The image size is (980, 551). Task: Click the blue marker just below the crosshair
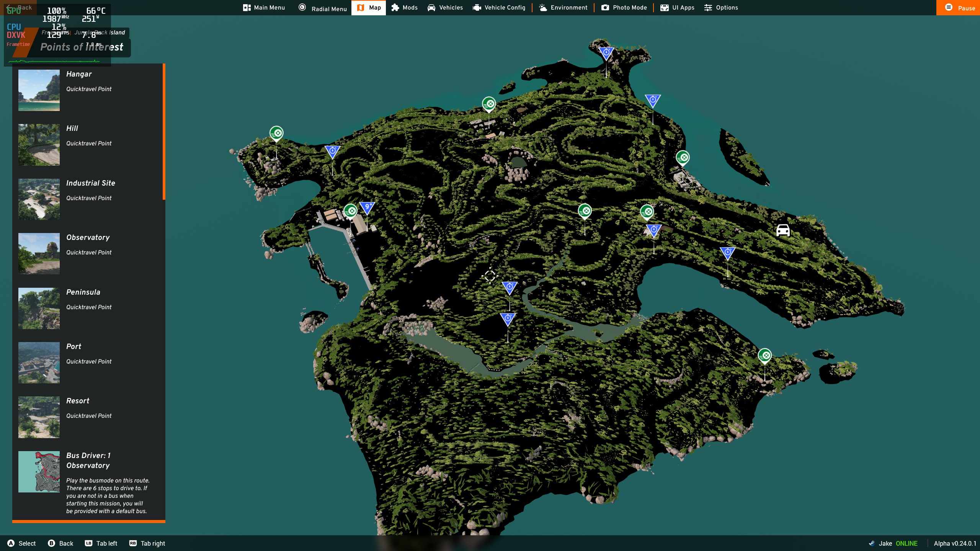(510, 288)
